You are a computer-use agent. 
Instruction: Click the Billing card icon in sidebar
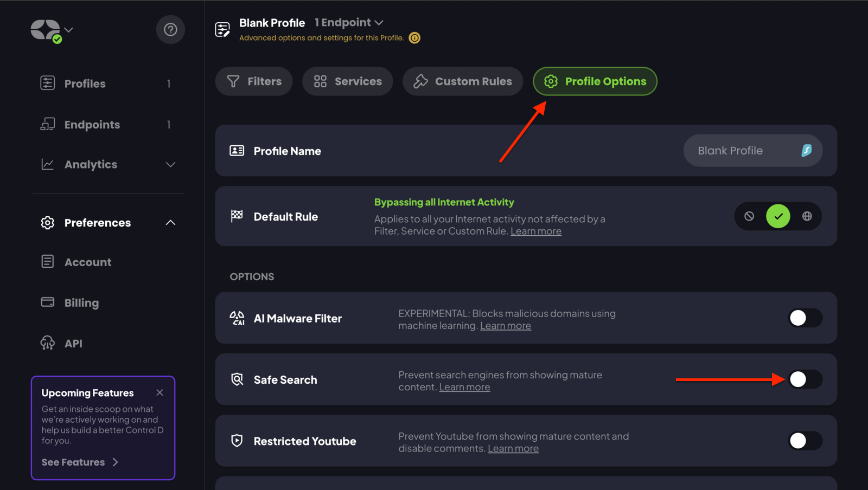point(47,302)
